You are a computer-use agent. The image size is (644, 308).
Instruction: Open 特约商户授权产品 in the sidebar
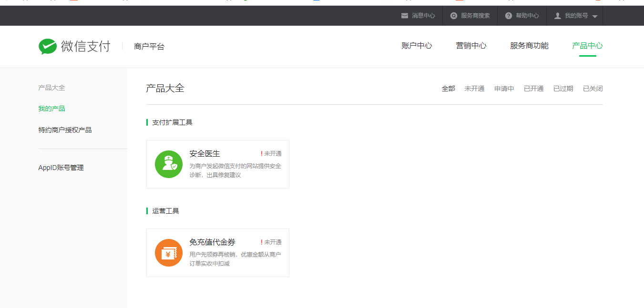point(65,130)
